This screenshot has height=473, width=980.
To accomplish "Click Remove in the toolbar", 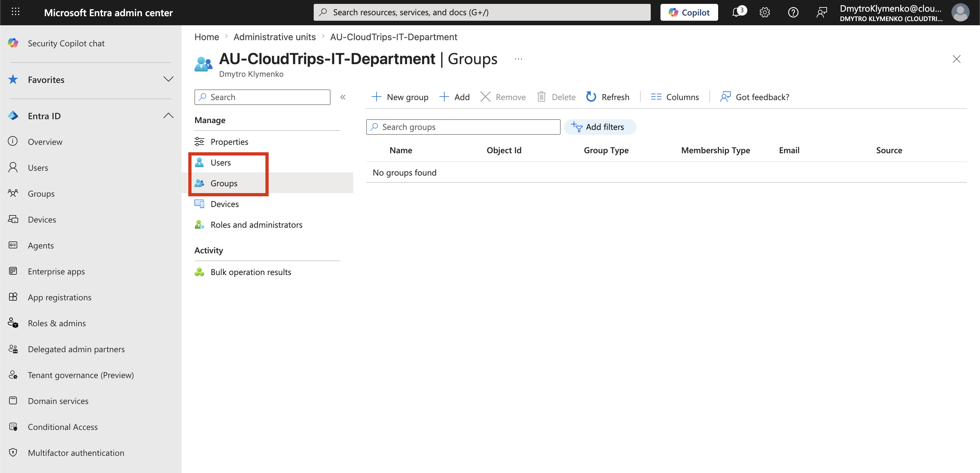I will (503, 97).
